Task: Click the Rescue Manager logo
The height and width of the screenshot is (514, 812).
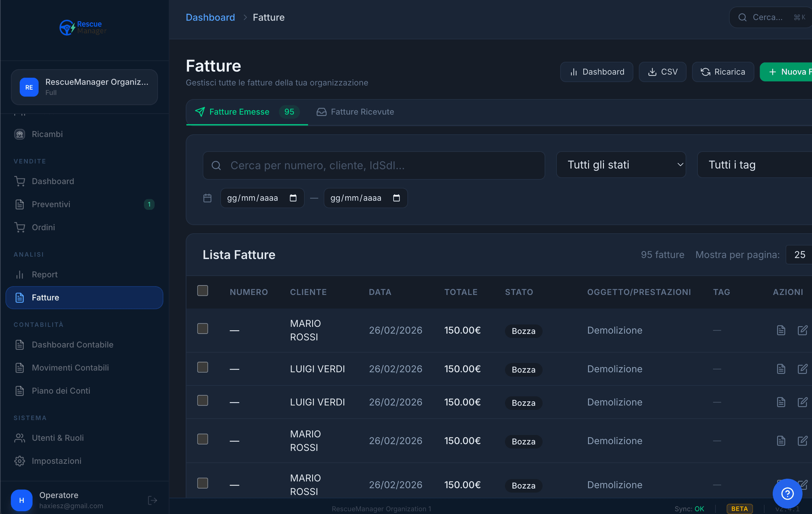Action: tap(83, 27)
